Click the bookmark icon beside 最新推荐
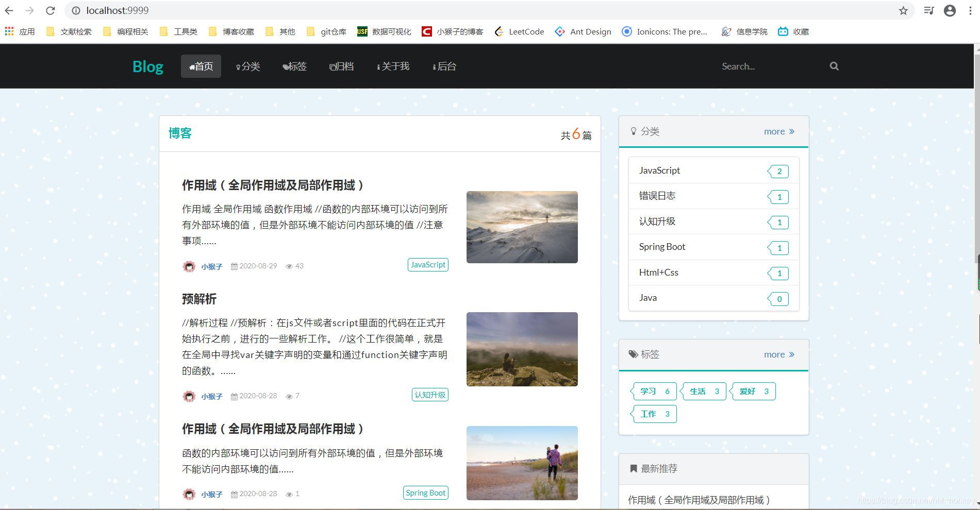Screen dimensions: 980x510 click(x=633, y=468)
